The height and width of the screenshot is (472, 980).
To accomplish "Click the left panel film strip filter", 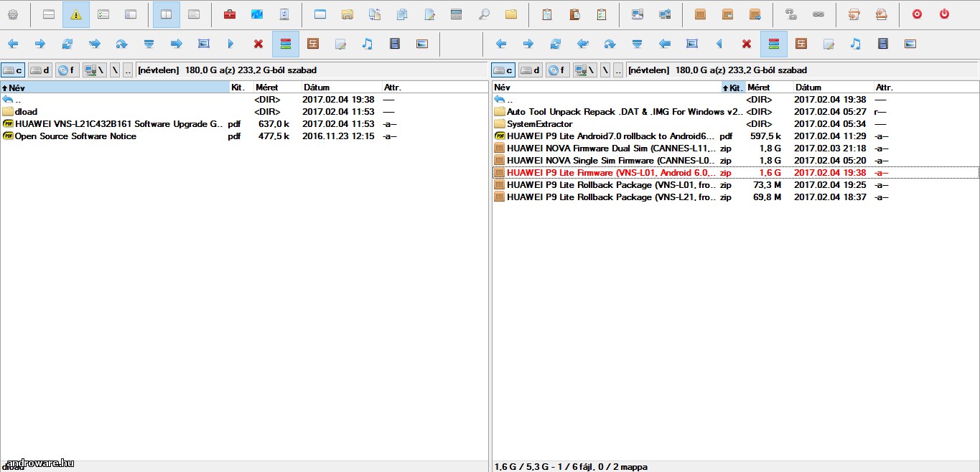I will tap(395, 44).
